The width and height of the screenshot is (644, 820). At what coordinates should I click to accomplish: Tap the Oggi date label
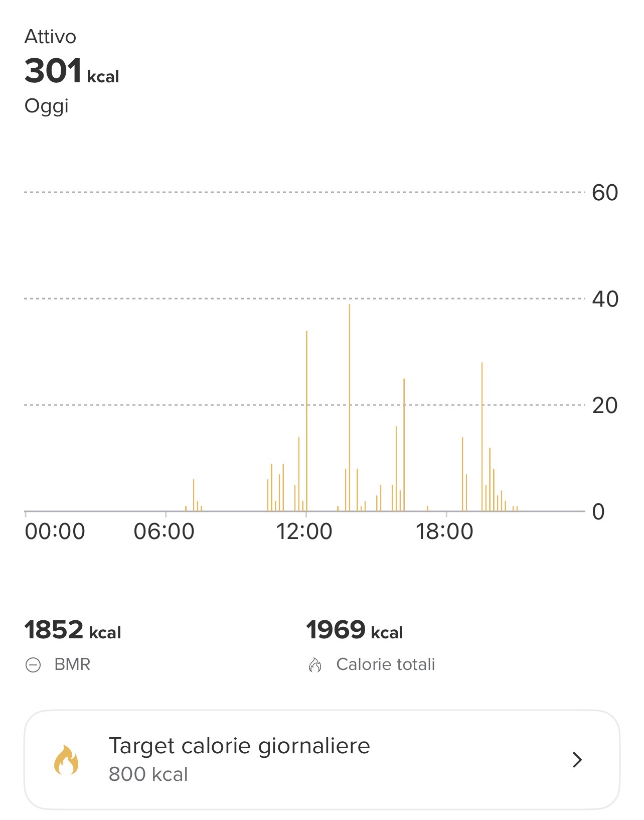pos(46,106)
